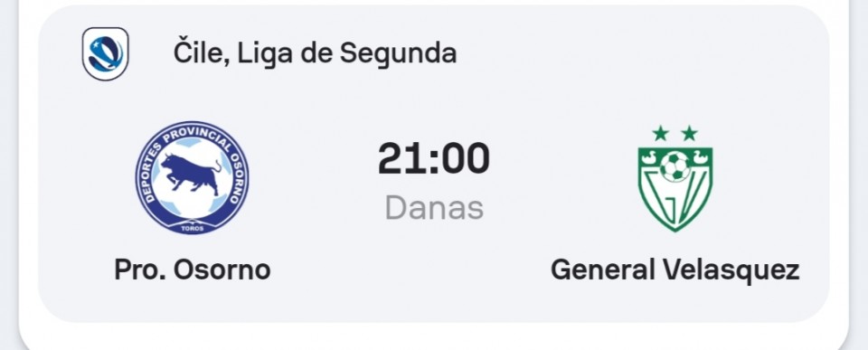Image resolution: width=868 pixels, height=350 pixels.
Task: Open the Pro. Osorno team name
Action: pos(192,270)
